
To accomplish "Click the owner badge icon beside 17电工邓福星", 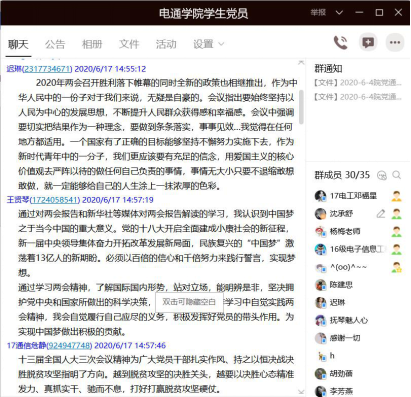I will [396, 196].
